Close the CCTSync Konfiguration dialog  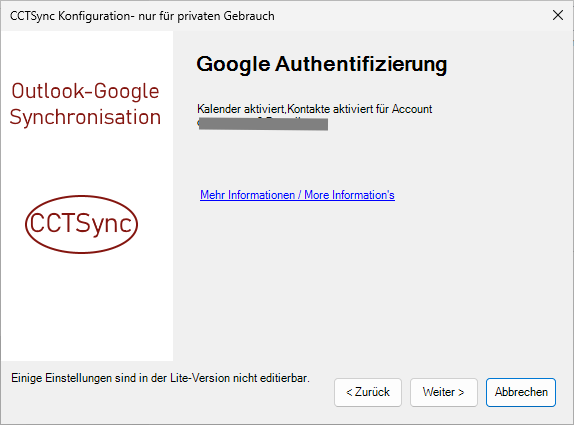(558, 15)
